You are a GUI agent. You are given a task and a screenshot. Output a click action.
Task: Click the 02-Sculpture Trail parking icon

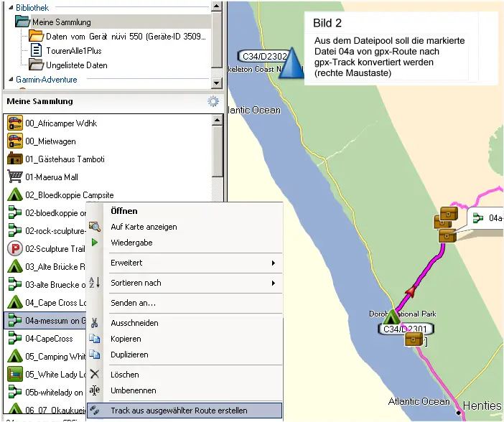pos(15,249)
